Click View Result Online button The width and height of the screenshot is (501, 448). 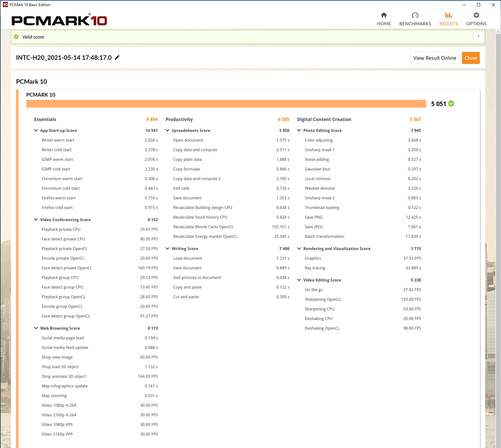pos(435,58)
